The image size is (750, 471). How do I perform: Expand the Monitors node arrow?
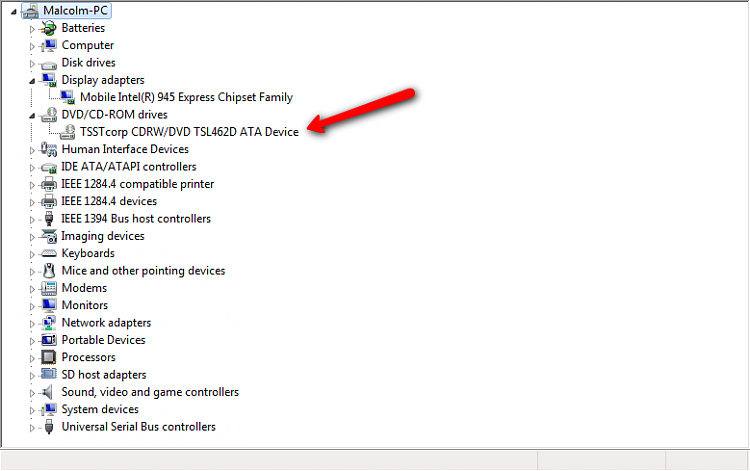point(32,306)
